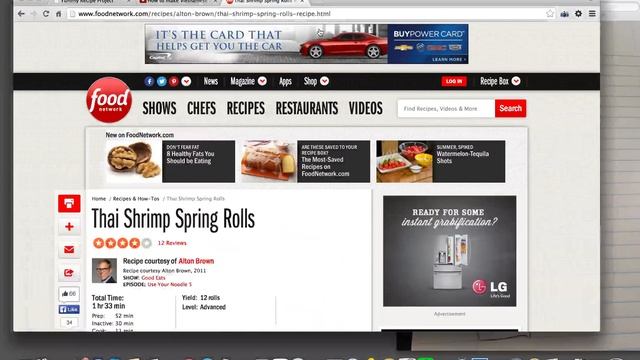Reload the page with refresh icon
This screenshot has width=640, height=360.
pyautogui.click(x=46, y=13)
